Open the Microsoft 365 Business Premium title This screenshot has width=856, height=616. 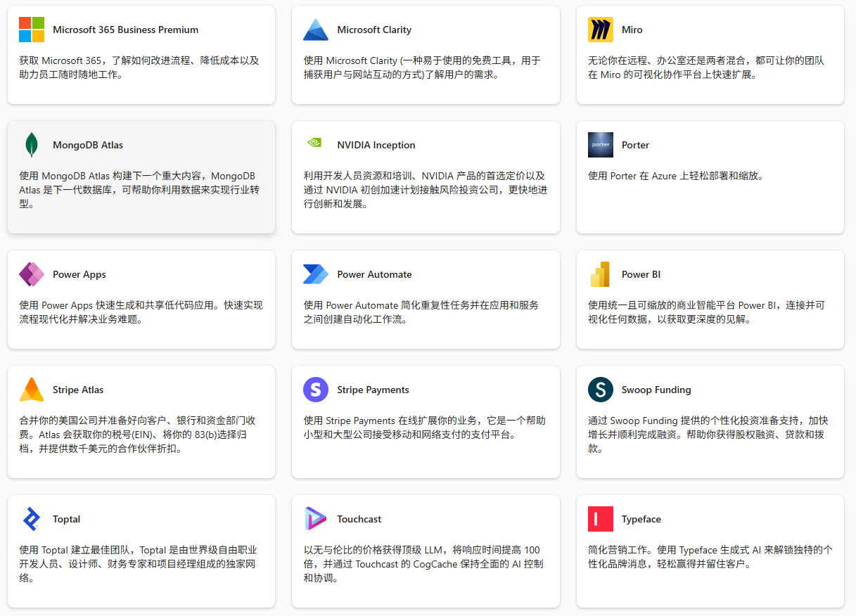[x=125, y=30]
